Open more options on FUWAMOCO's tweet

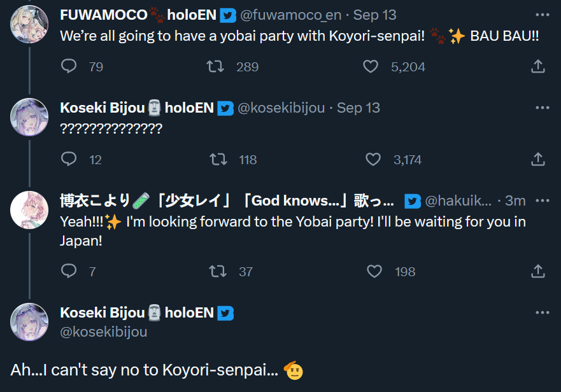(x=542, y=15)
